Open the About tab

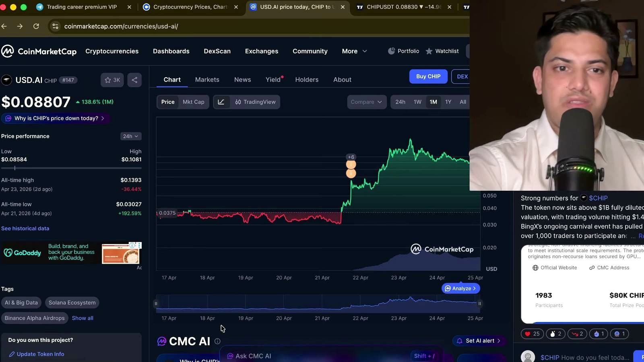(x=342, y=80)
